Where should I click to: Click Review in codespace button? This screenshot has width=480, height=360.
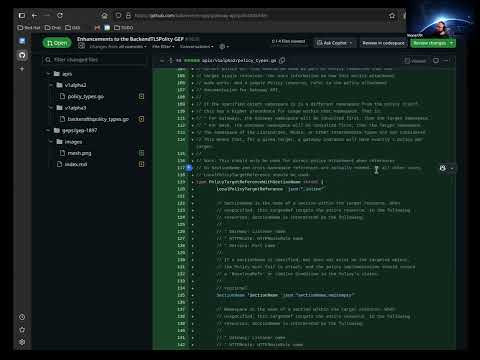pos(383,43)
